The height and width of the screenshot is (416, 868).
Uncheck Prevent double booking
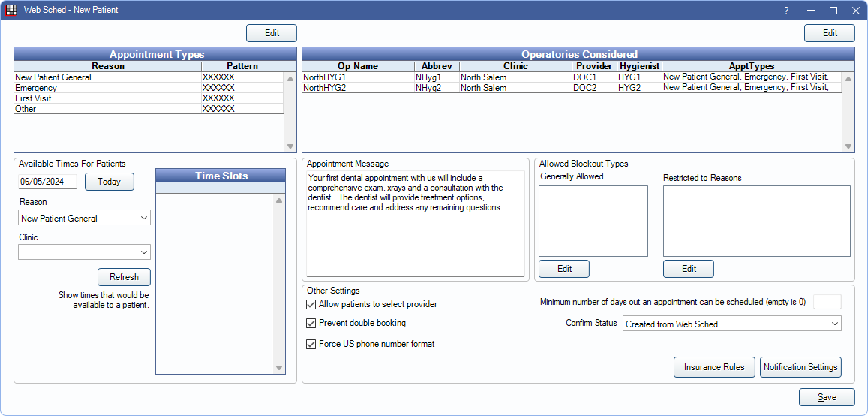pyautogui.click(x=311, y=323)
